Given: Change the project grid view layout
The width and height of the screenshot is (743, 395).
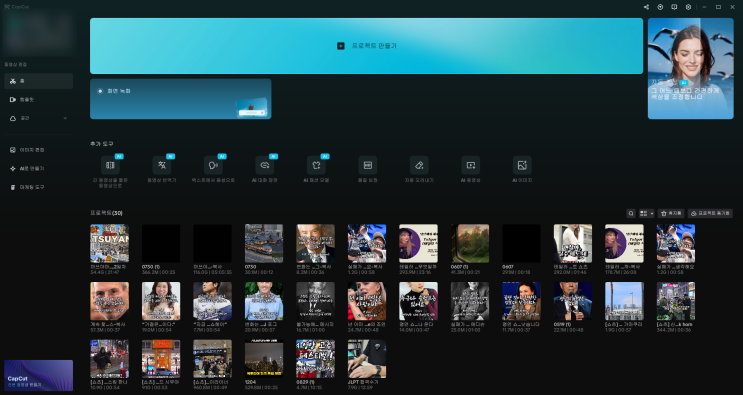Looking at the screenshot, I should 646,214.
